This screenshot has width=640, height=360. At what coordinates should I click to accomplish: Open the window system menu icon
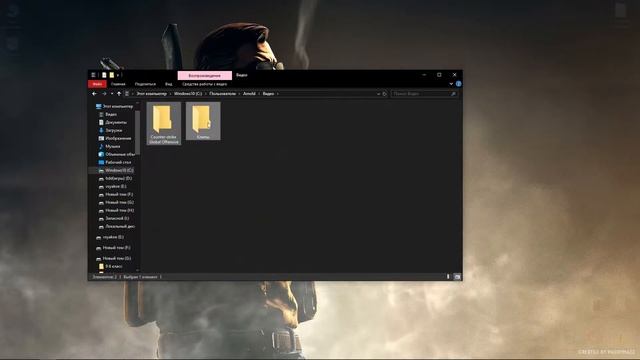[93, 75]
